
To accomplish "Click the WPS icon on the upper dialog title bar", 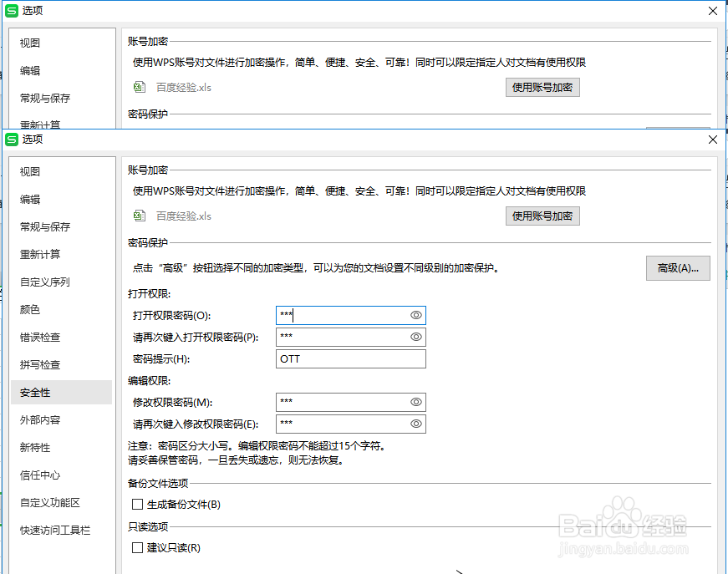I will point(12,11).
